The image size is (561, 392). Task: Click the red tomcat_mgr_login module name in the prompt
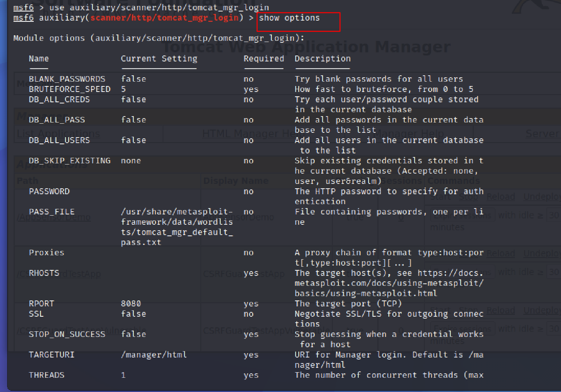tap(165, 18)
